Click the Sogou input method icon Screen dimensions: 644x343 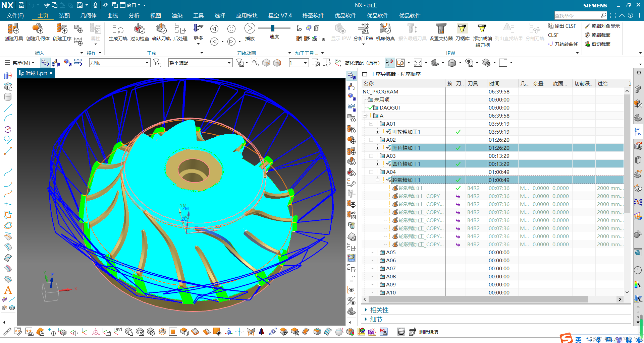[x=566, y=338]
